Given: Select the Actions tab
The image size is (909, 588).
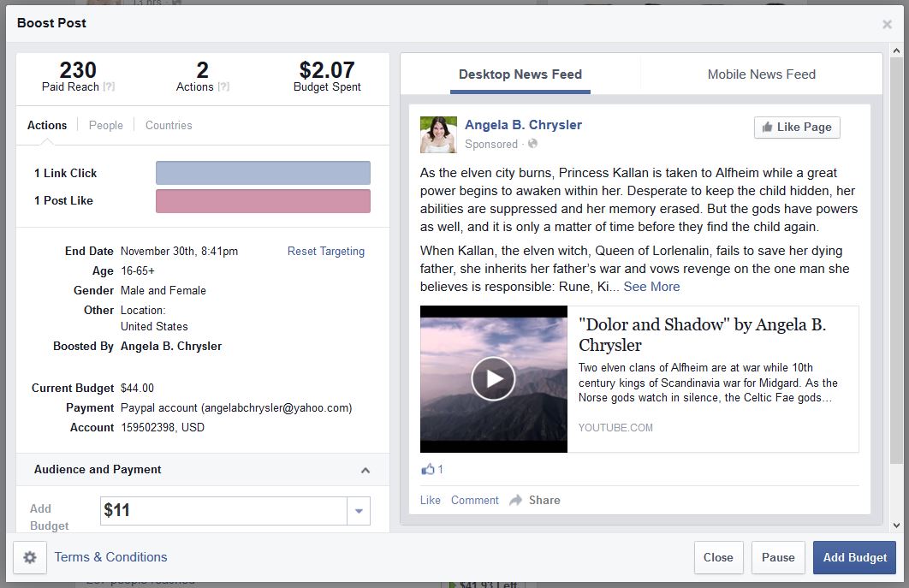Looking at the screenshot, I should pyautogui.click(x=47, y=125).
